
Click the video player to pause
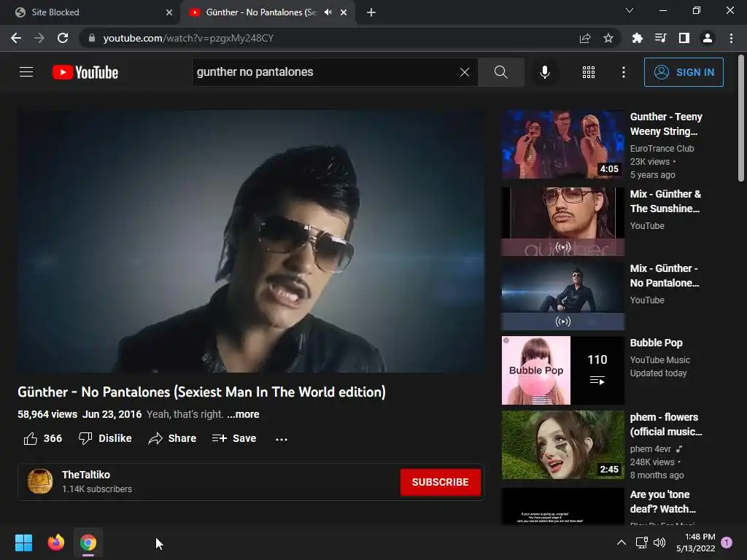pyautogui.click(x=251, y=241)
